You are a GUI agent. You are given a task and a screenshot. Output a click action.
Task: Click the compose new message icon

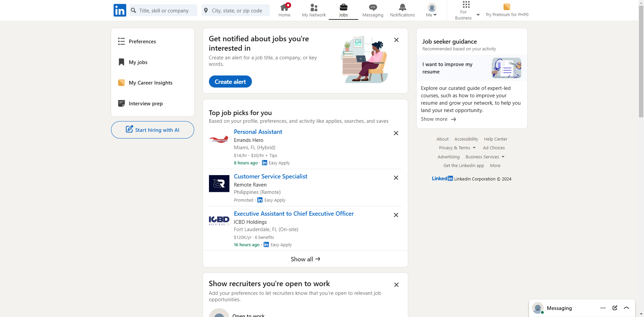pos(615,308)
